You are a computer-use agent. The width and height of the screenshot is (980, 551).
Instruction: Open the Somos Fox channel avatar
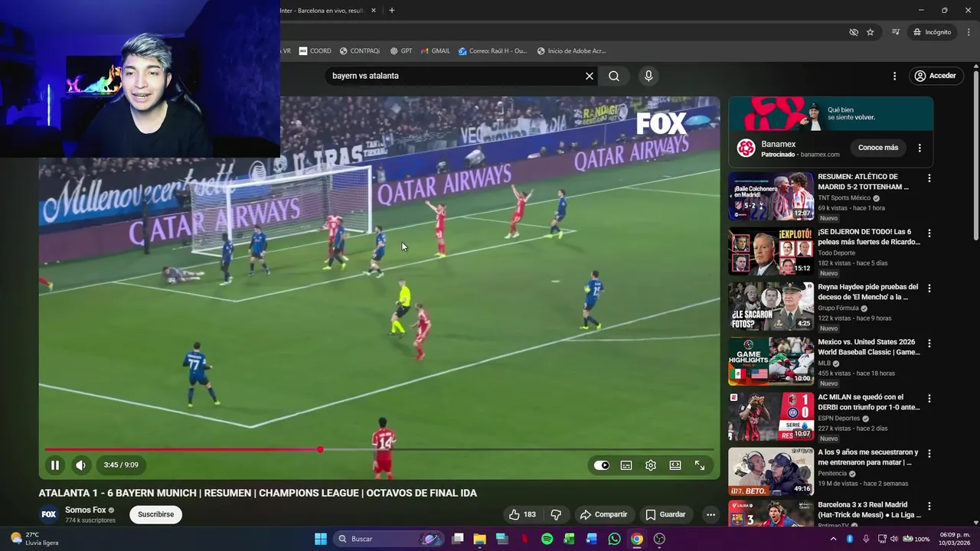tap(49, 514)
